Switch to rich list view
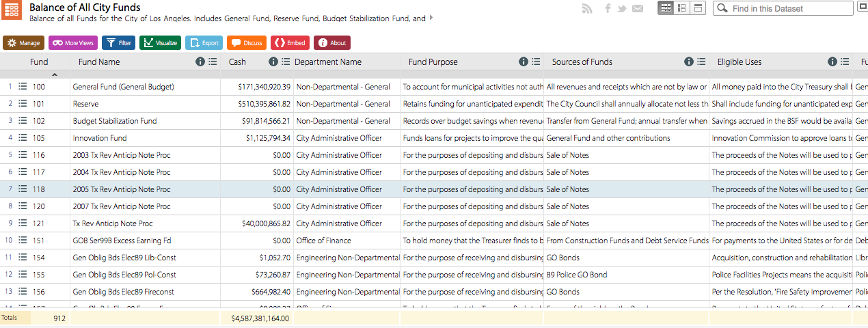The image size is (868, 328). tap(681, 8)
